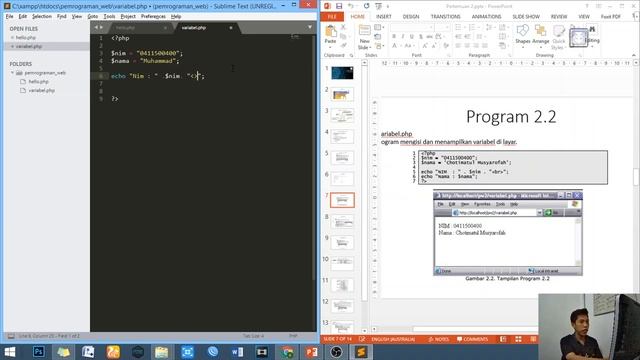Click the Cut scissors icon in Clipboard group
Screen dimensions: 640x360
(343, 27)
